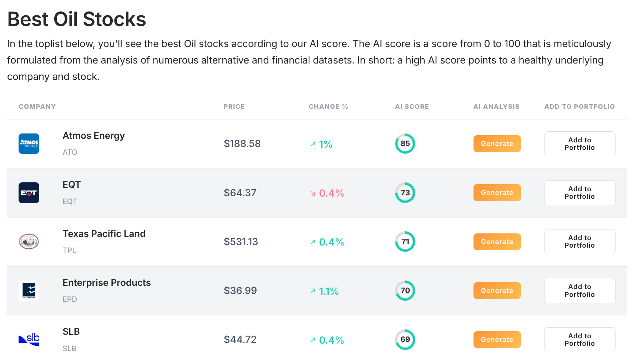Screen dimensions: 638x364
Task: Click the Company column header
Action: click(x=37, y=107)
